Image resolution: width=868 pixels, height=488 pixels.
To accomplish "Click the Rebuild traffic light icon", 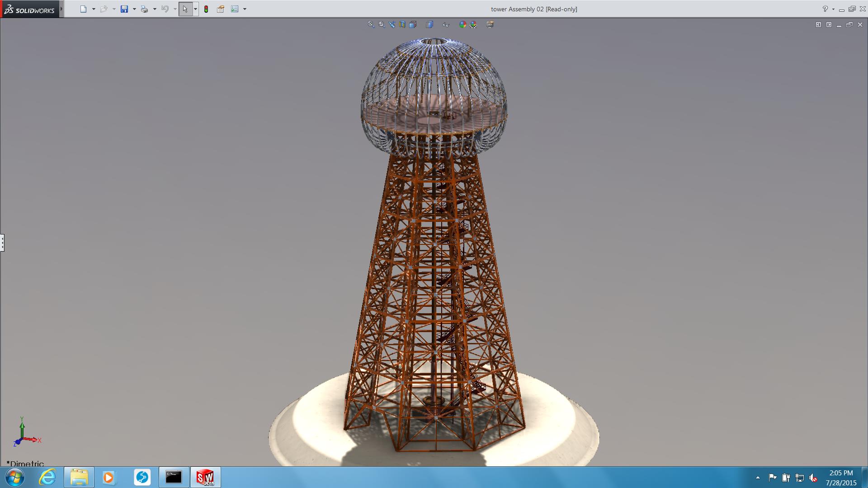I will (206, 9).
